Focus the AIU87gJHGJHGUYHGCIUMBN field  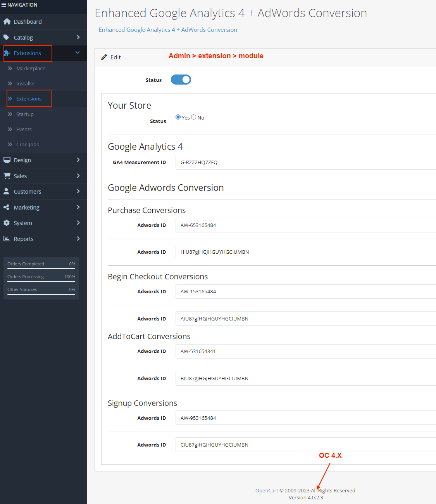coord(306,319)
